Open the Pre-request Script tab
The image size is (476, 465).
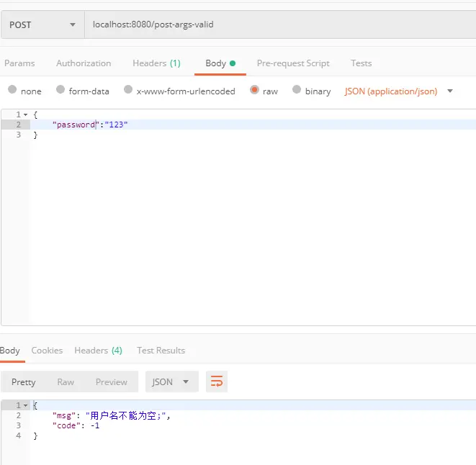tap(293, 63)
